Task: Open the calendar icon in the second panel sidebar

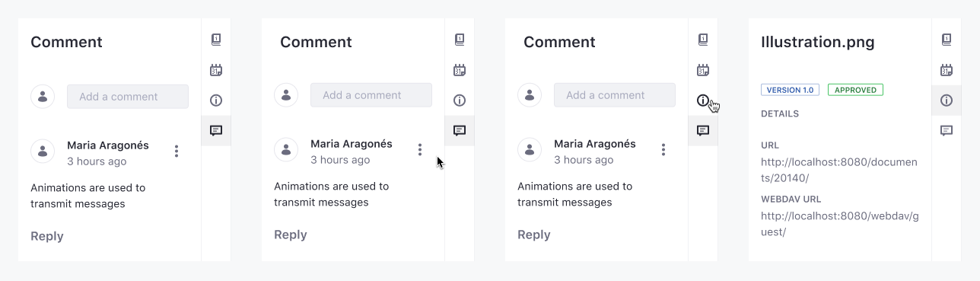Action: point(460,70)
